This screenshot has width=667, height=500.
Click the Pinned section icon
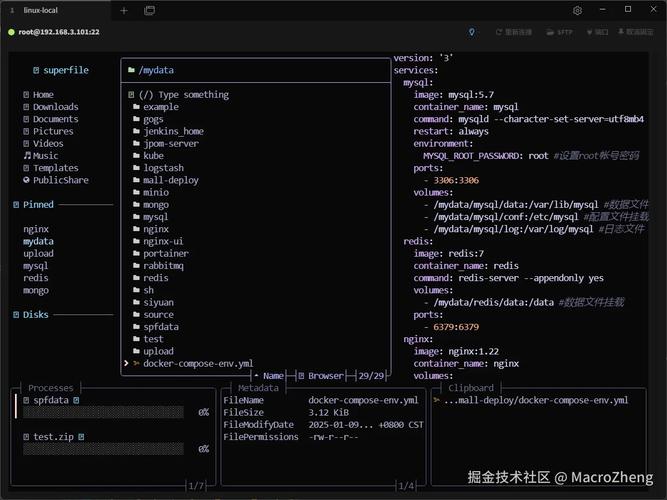point(16,205)
